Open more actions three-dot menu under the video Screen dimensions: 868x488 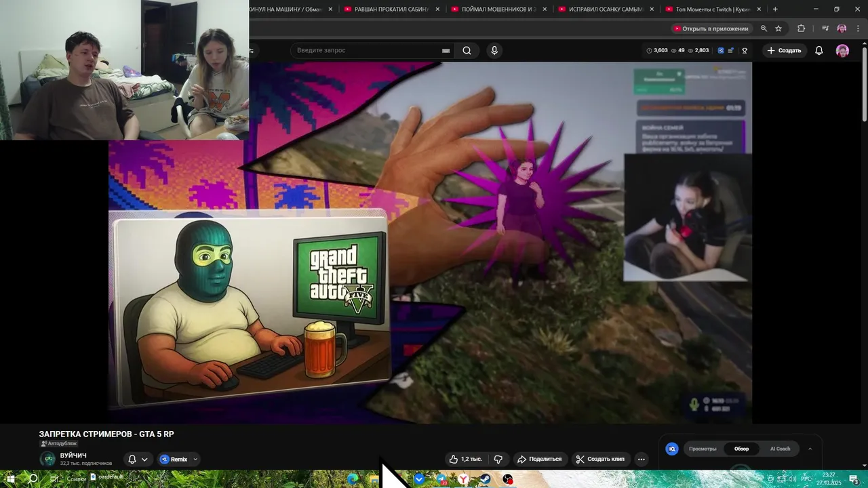(641, 459)
